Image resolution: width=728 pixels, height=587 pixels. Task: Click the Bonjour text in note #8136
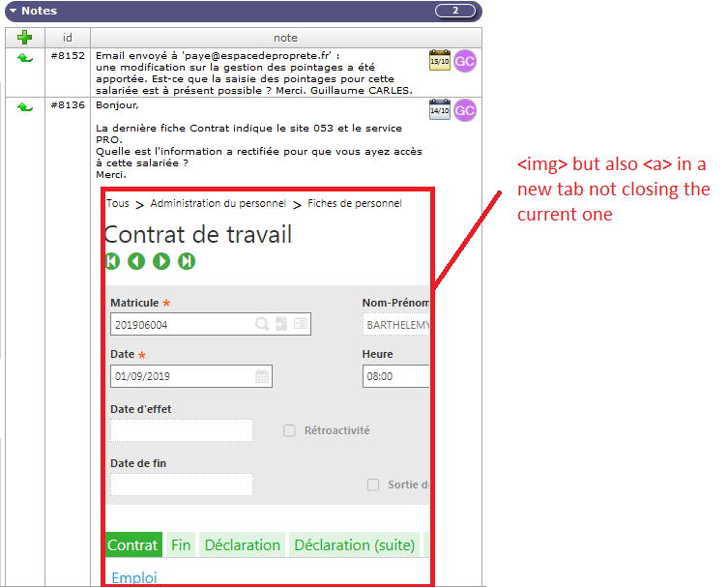117,105
